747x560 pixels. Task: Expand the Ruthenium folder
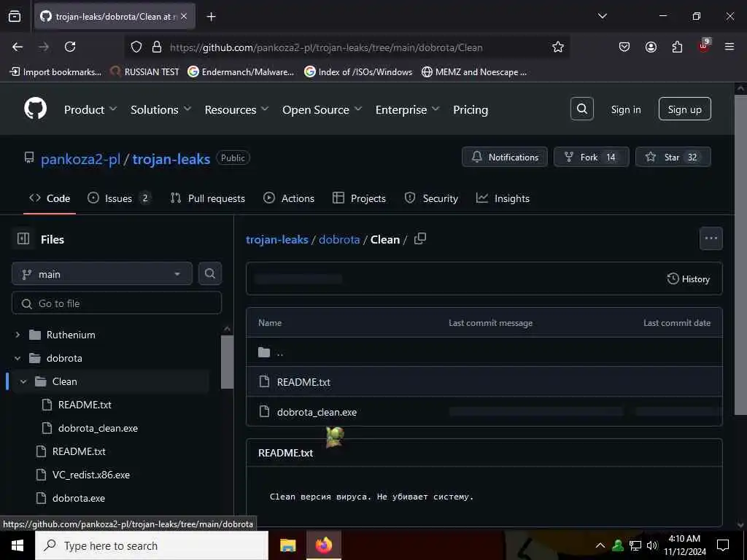pos(18,335)
